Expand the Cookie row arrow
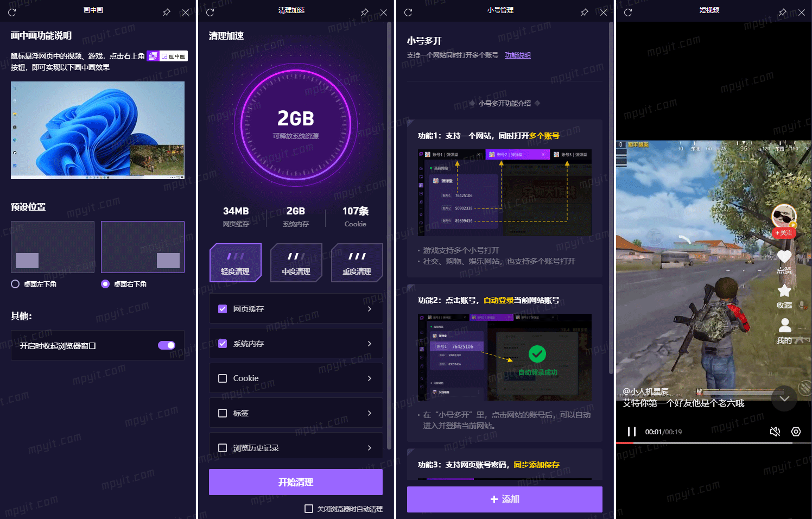This screenshot has width=812, height=519. point(370,378)
